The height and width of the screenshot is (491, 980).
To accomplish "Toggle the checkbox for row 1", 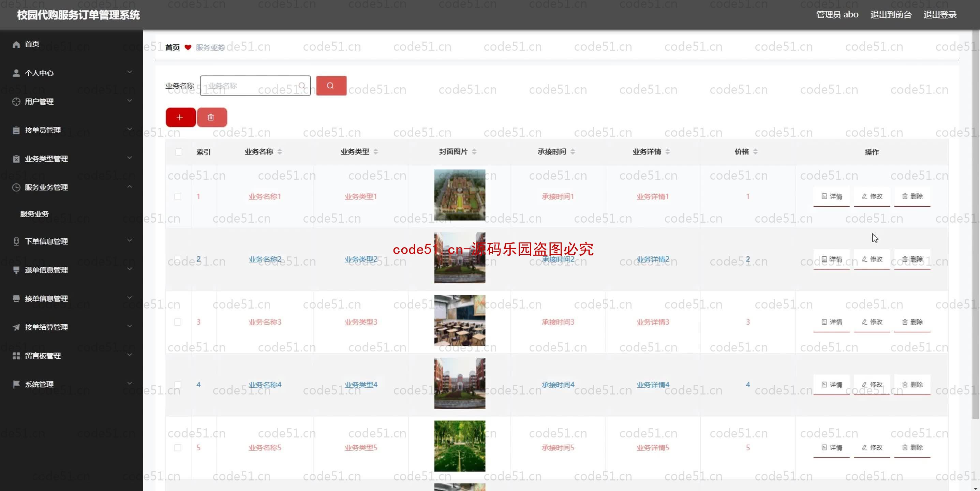I will [178, 196].
